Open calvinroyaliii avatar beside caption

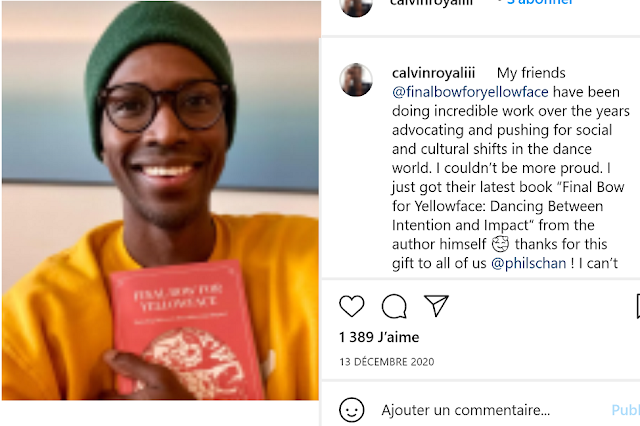pos(356,80)
